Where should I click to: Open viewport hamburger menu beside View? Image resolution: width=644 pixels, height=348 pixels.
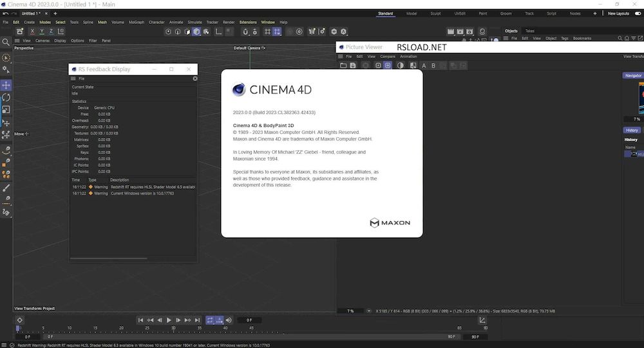17,41
